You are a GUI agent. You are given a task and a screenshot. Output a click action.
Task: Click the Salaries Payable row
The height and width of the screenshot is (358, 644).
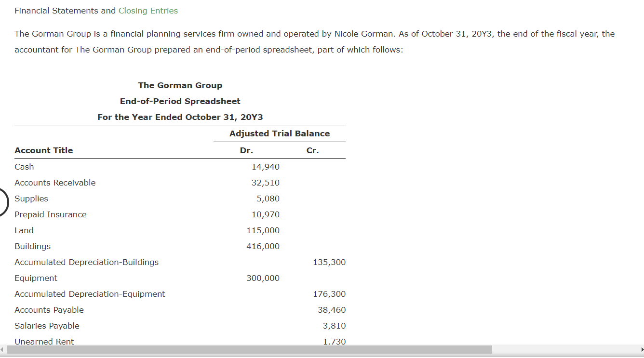[47, 326]
